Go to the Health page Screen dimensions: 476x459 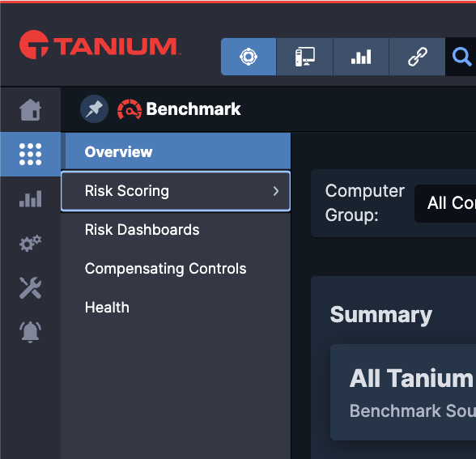pyautogui.click(x=107, y=308)
